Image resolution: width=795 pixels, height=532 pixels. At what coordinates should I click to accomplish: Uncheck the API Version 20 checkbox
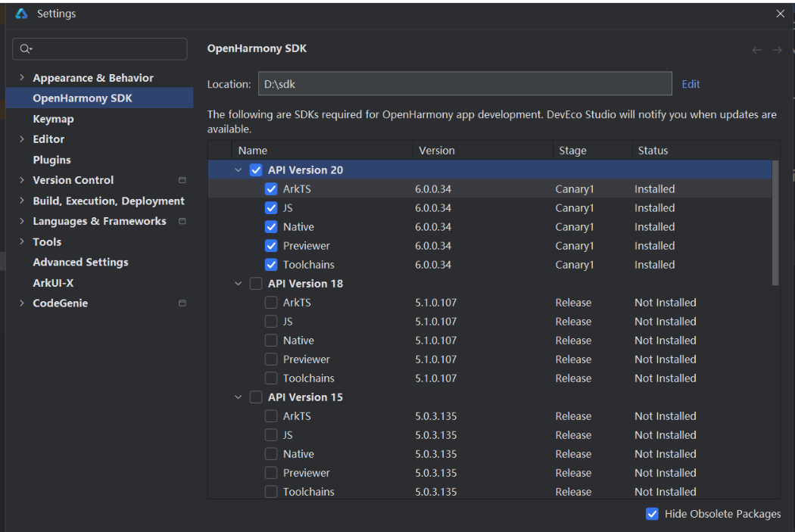256,170
